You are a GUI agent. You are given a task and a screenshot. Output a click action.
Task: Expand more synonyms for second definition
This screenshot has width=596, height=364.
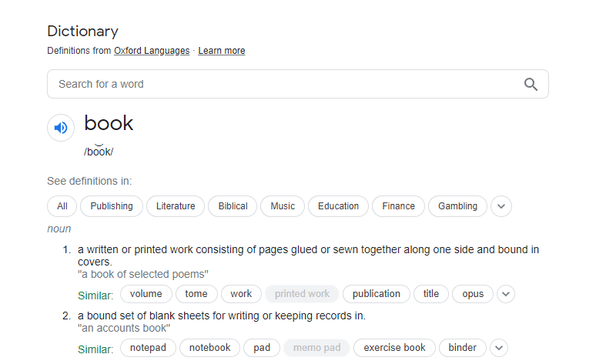498,348
